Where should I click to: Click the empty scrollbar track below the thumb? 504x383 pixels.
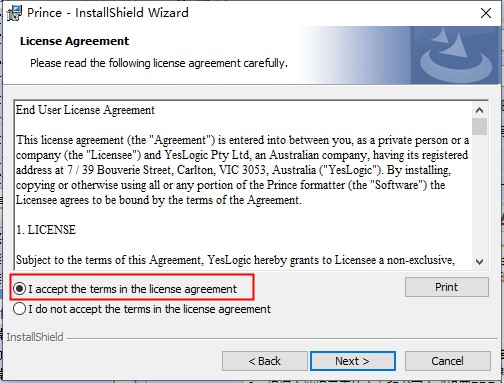[479, 195]
